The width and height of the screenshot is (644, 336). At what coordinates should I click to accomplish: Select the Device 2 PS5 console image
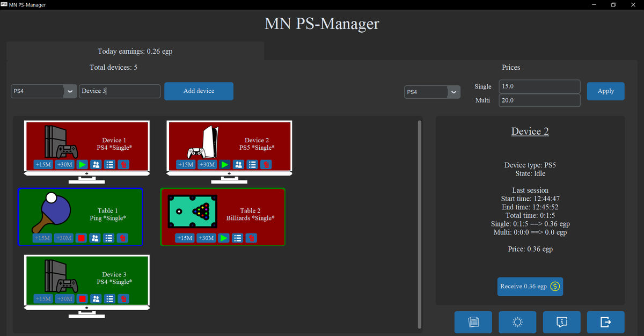click(204, 142)
